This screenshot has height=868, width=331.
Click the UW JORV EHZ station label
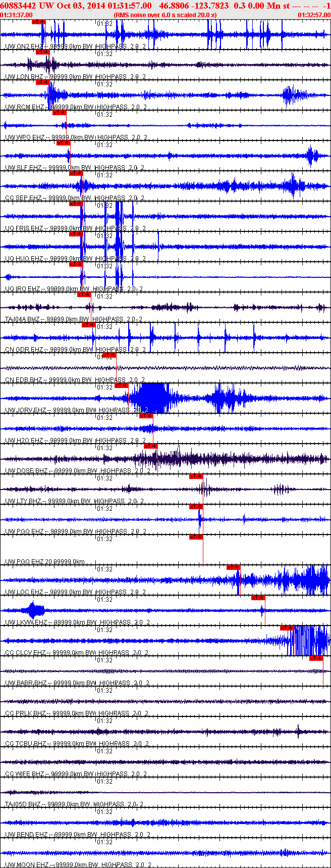point(77,410)
